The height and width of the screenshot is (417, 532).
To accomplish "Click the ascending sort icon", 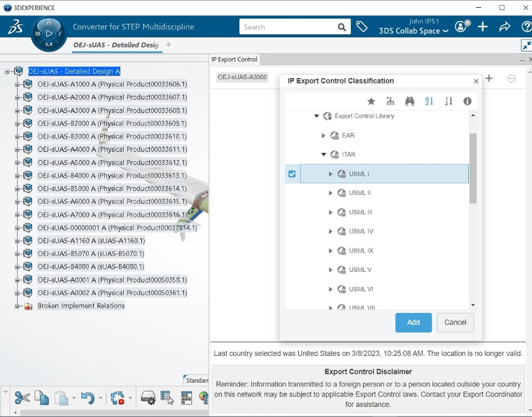I will pos(429,101).
